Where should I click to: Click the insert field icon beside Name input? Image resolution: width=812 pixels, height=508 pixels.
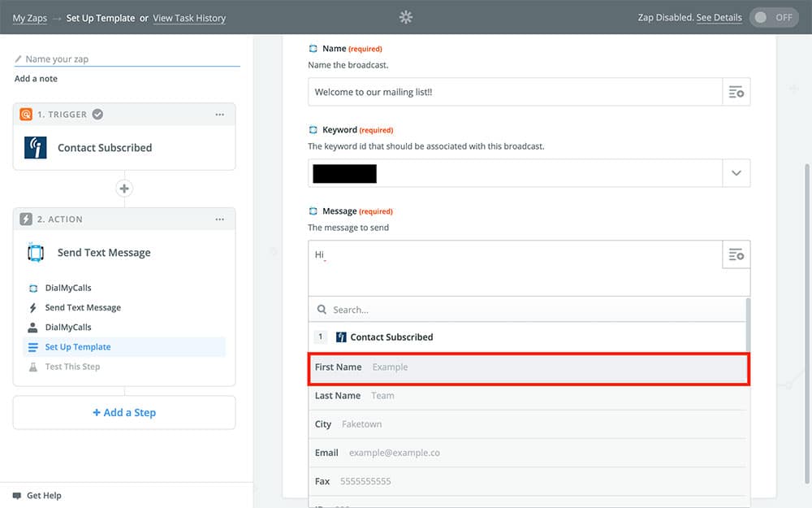[736, 92]
